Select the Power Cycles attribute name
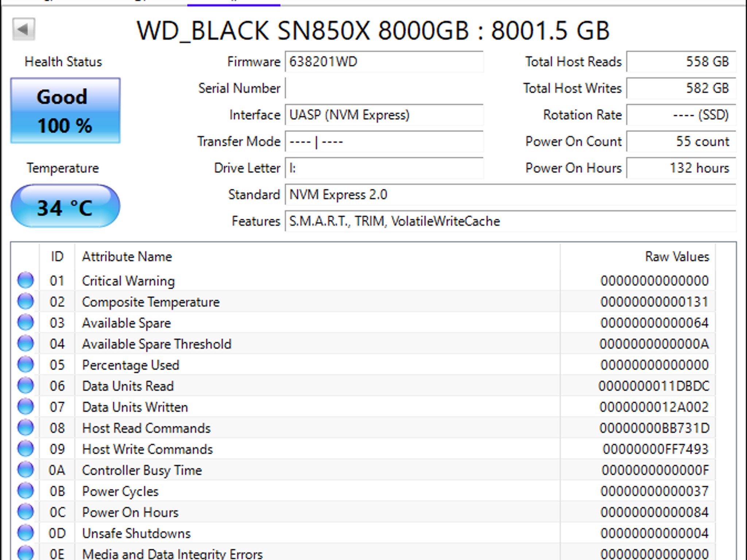This screenshot has height=560, width=747. [x=120, y=491]
